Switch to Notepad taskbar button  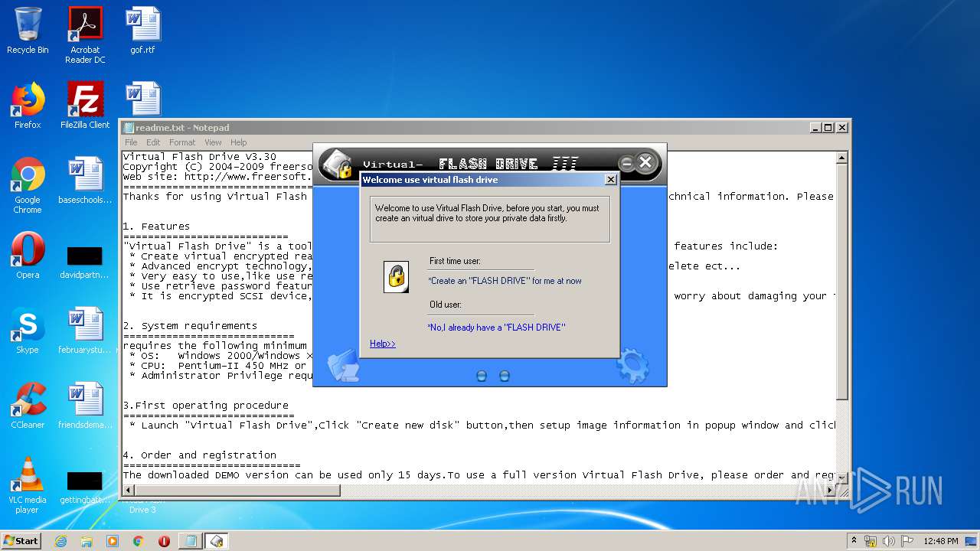[190, 541]
